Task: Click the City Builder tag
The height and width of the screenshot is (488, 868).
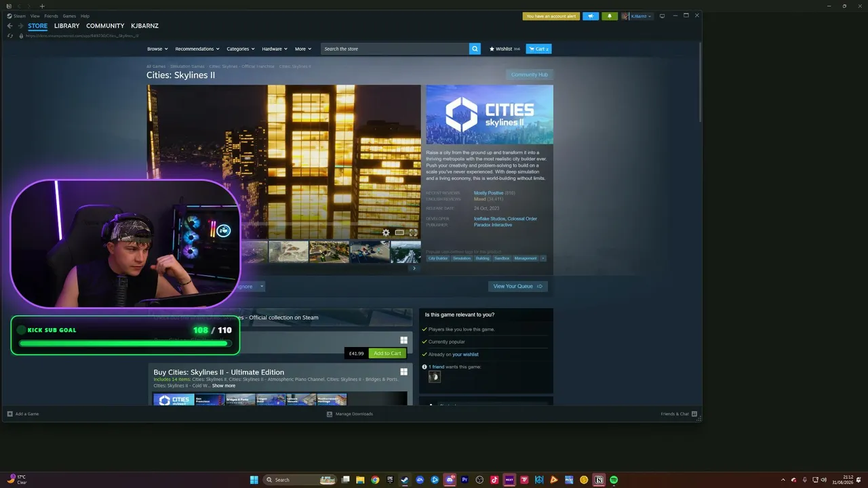Action: pos(438,258)
